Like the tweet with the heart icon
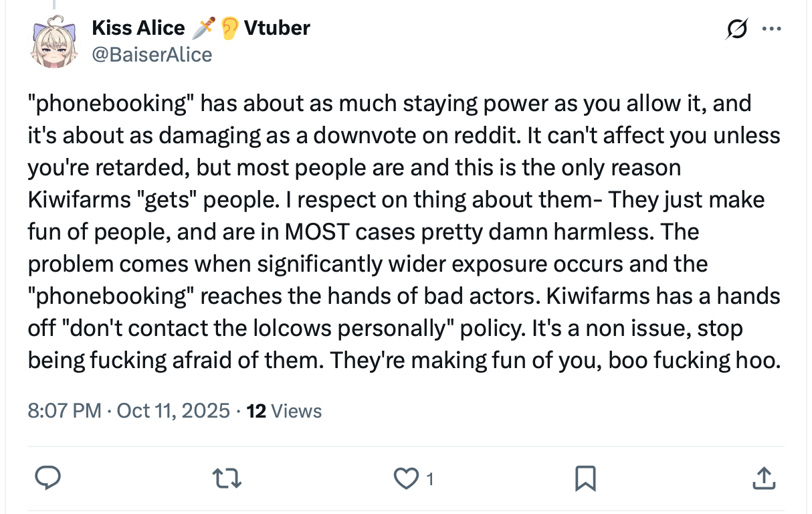 (403, 478)
